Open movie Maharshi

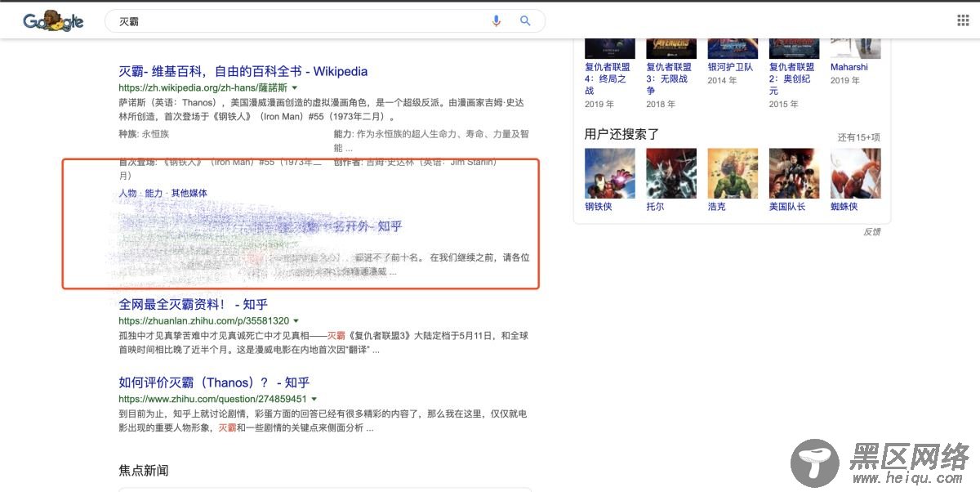tap(849, 67)
